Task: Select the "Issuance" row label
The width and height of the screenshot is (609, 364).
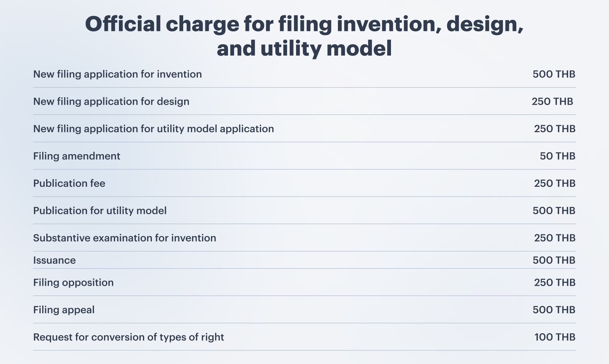Action: pyautogui.click(x=54, y=260)
